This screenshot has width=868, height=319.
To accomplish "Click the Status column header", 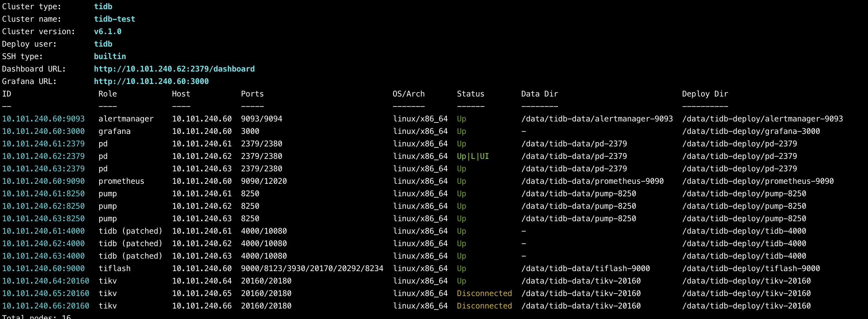I will pyautogui.click(x=470, y=94).
